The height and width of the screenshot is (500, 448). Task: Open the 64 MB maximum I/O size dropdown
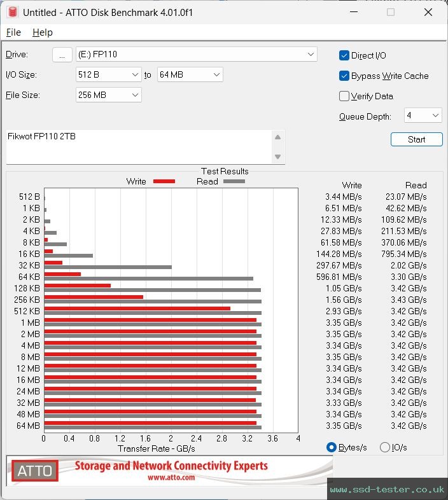click(x=190, y=74)
